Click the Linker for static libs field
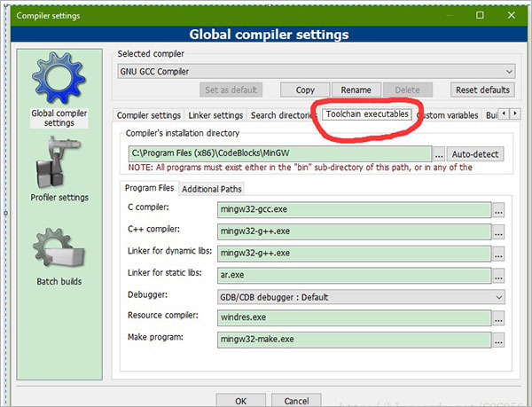 click(353, 275)
